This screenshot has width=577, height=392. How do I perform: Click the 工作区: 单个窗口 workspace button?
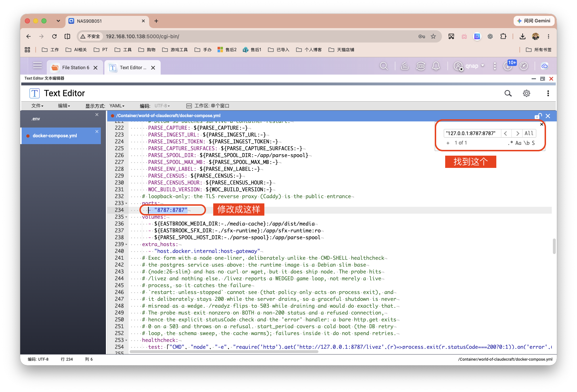(208, 106)
